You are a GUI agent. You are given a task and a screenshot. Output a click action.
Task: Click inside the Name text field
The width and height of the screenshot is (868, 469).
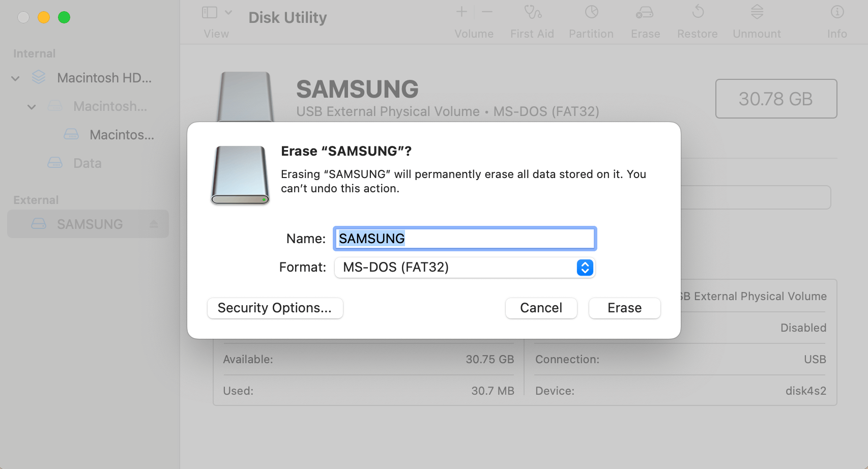(464, 238)
